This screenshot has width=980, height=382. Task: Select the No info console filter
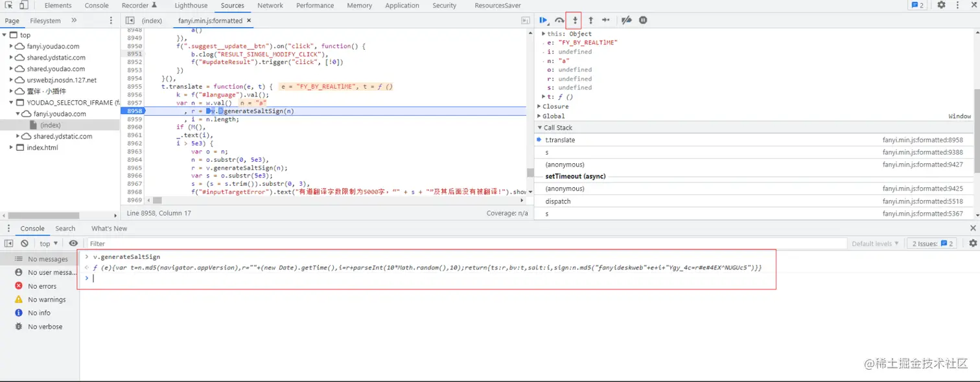tap(40, 313)
